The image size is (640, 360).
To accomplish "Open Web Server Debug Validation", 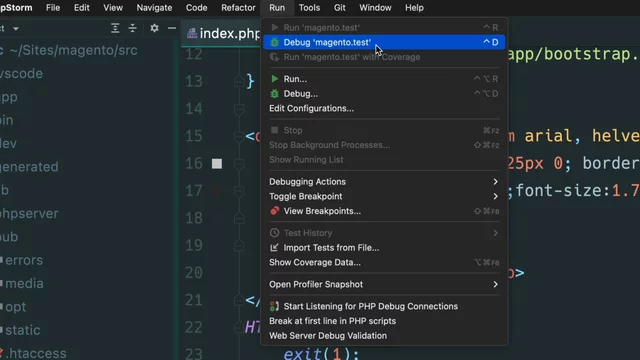I will pos(384,336).
